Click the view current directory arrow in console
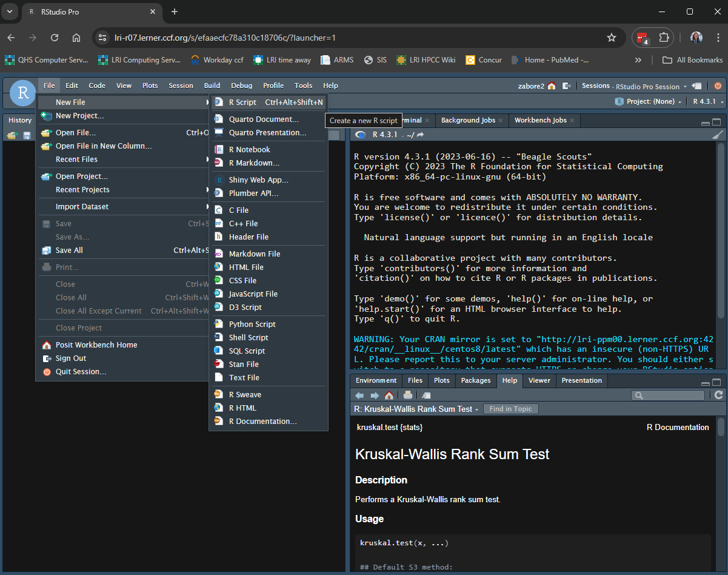The width and height of the screenshot is (728, 575). pyautogui.click(x=420, y=135)
